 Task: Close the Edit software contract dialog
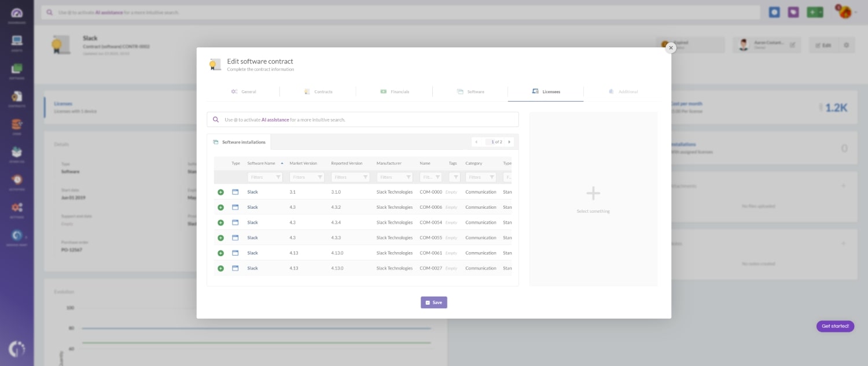pos(671,48)
